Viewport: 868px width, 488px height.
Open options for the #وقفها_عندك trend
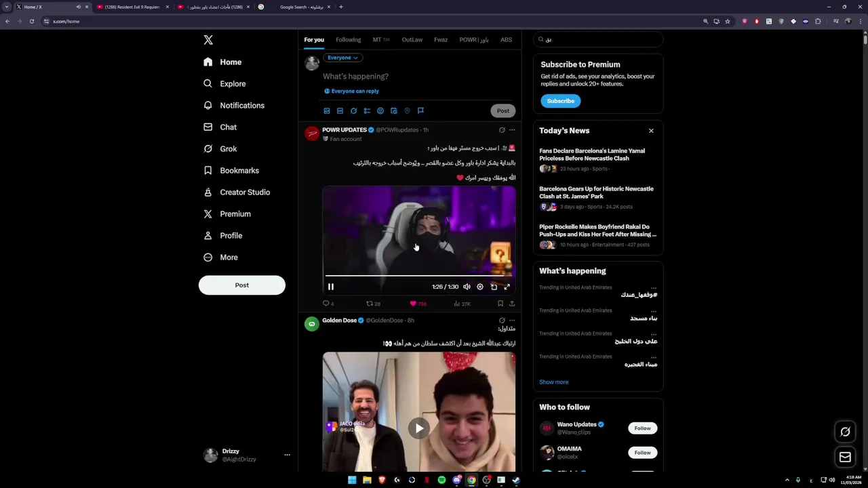coord(653,287)
